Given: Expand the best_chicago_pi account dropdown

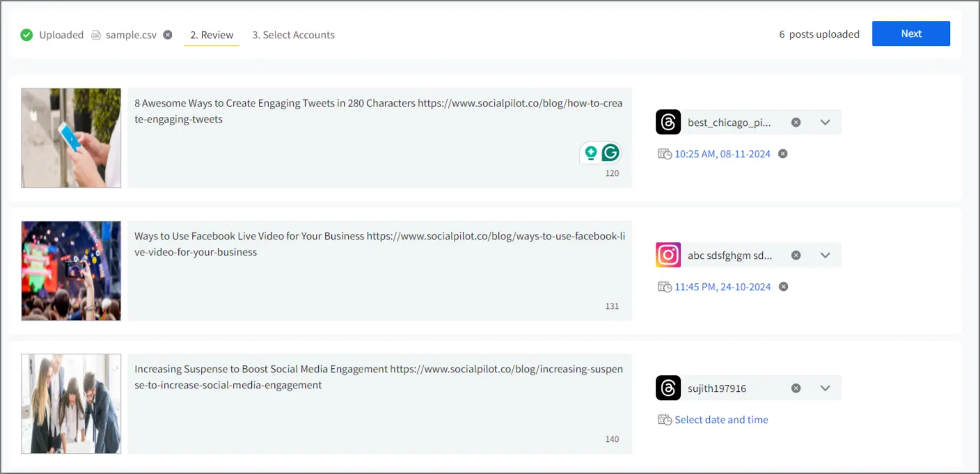Looking at the screenshot, I should [825, 123].
